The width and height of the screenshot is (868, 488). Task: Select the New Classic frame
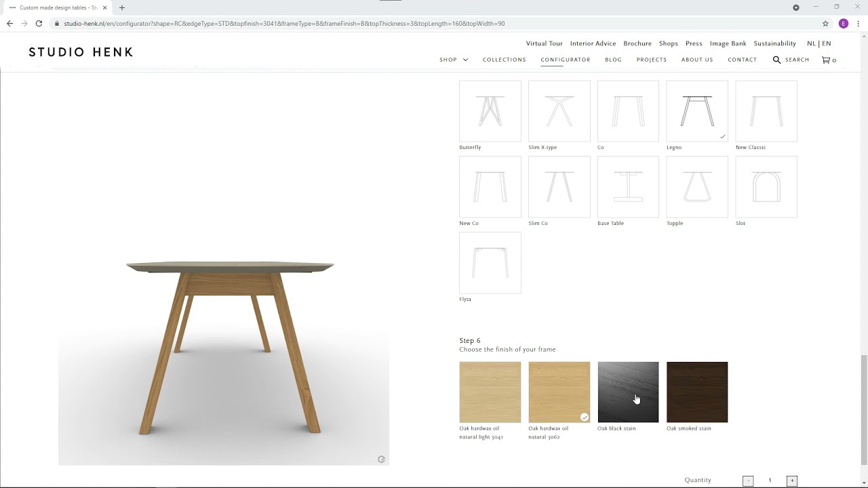pos(766,111)
